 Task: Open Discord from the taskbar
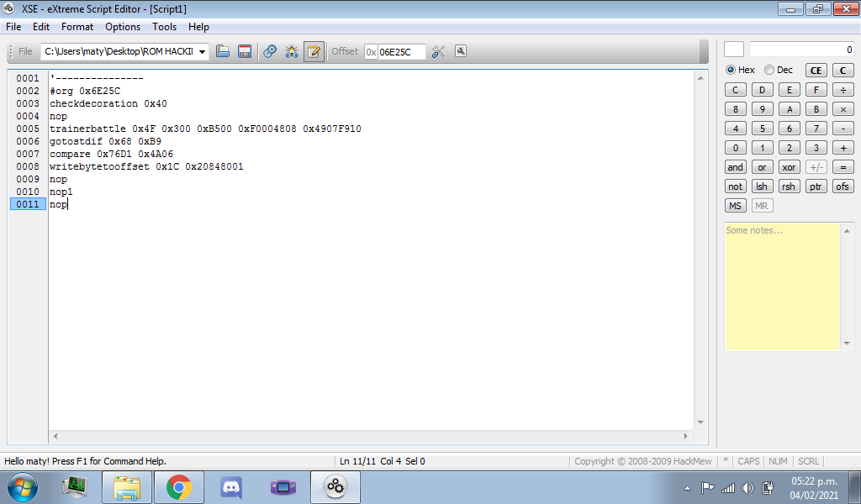pyautogui.click(x=231, y=486)
